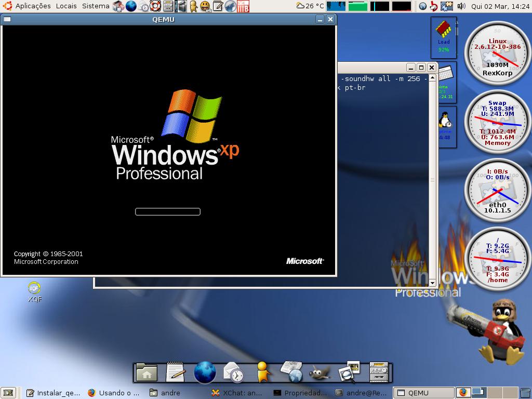
Task: Switch to the Instalar_qe... taskbar window
Action: point(54,393)
